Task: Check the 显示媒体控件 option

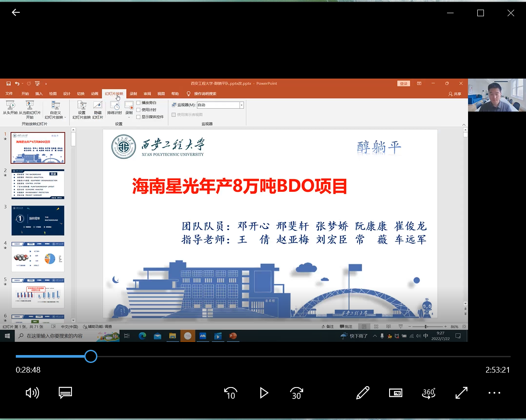Action: click(139, 117)
